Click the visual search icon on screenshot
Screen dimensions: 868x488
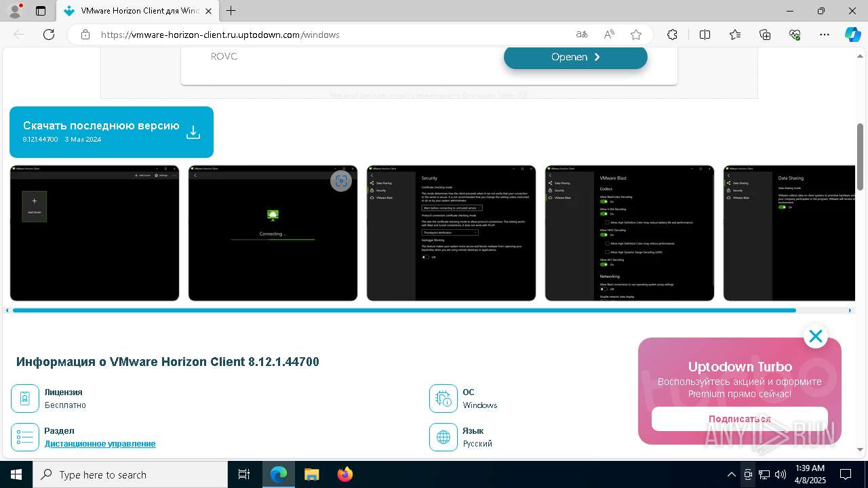click(x=341, y=181)
